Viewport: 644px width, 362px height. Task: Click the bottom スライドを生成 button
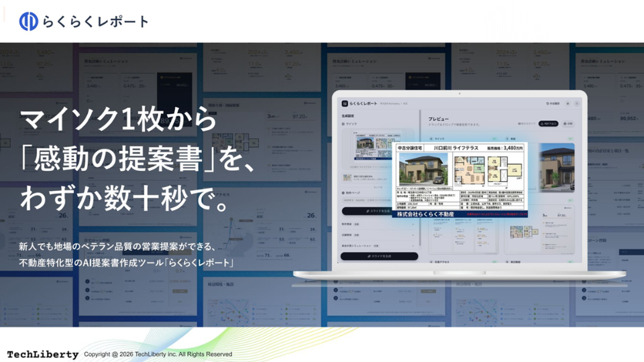point(380,256)
